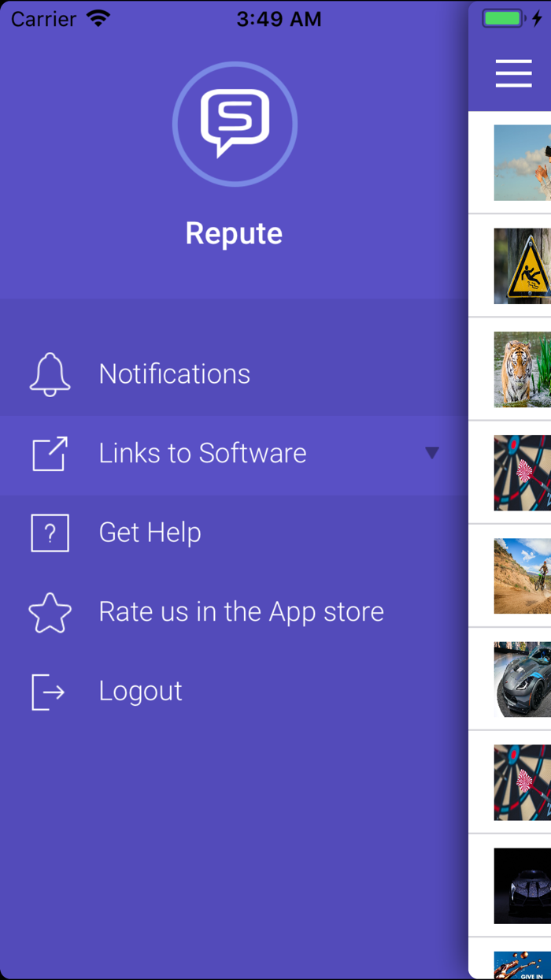Open the mountain biker thumbnail
Viewport: 551px width, 980px height.
(x=523, y=576)
